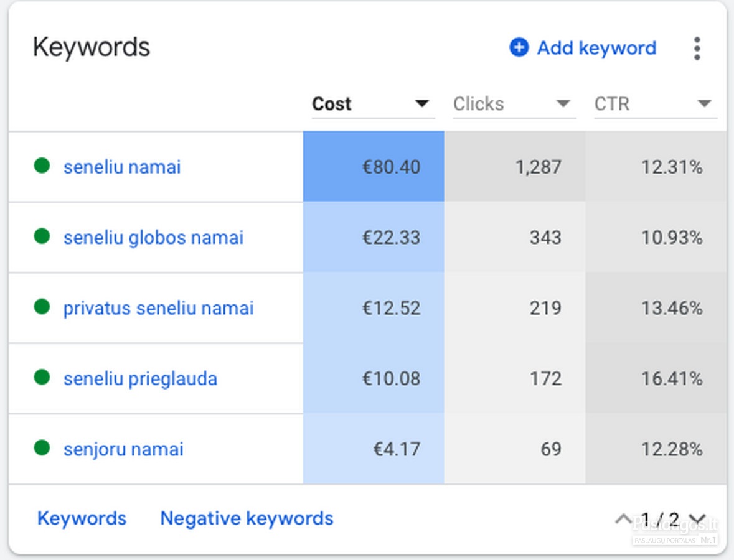Select the 10.93% CTR cell
Screen dimensions: 734x560
[656, 237]
